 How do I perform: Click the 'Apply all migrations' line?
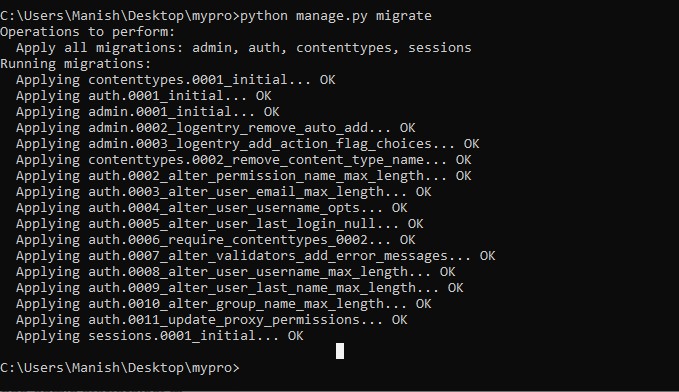[x=243, y=48]
